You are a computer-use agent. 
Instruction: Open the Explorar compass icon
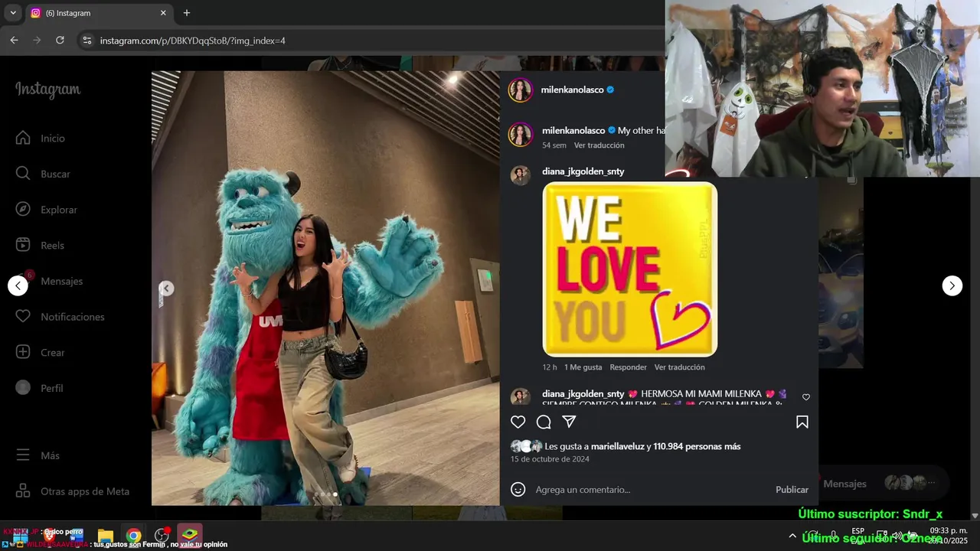[23, 210]
